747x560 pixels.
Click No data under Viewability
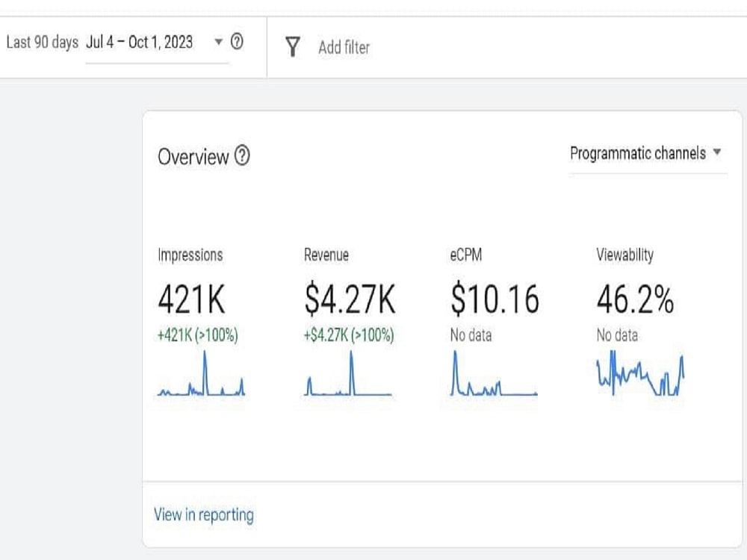pos(617,335)
